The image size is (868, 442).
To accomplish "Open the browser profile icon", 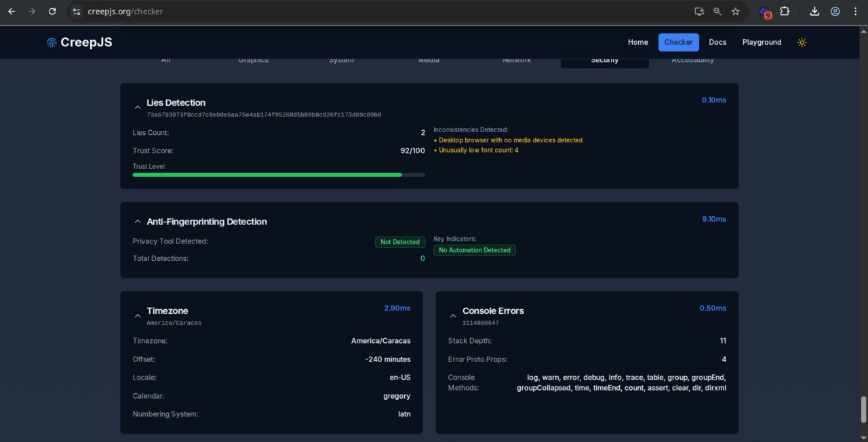I will coord(835,12).
